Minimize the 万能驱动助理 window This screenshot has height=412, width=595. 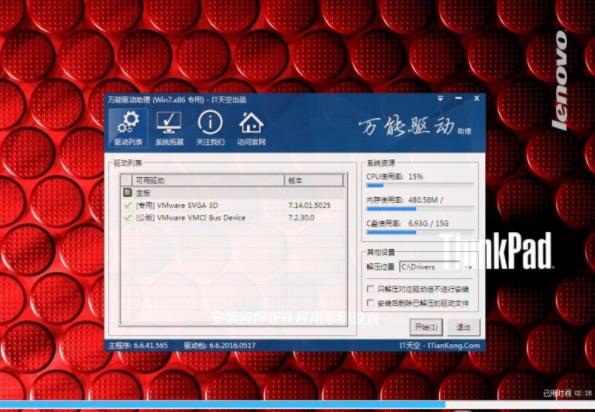(x=458, y=99)
